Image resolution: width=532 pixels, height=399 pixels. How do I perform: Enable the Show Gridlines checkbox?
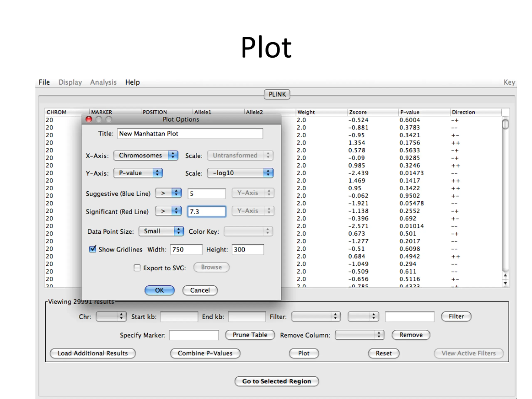[93, 249]
